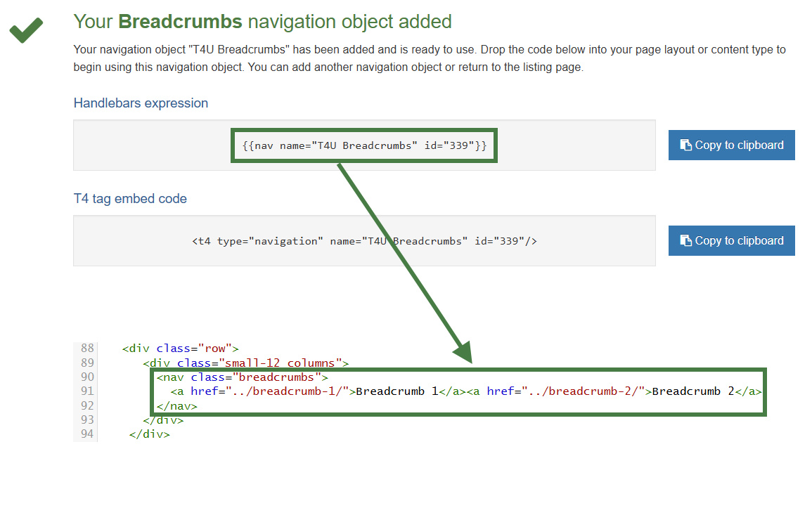Screen dimensions: 812x527
Task: Click the T4 tag embed code heading
Action: pos(130,198)
